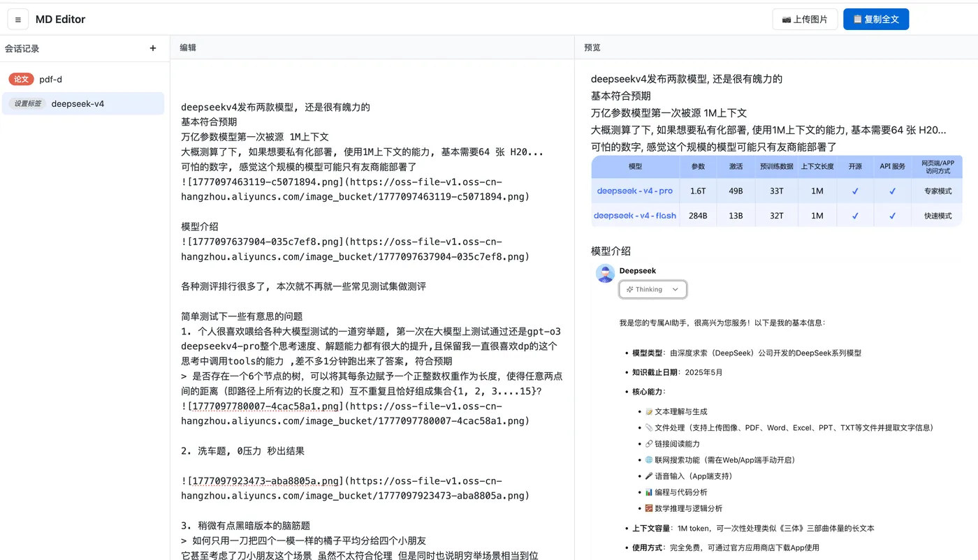This screenshot has width=978, height=560.
Task: Click the 预训练数据 table header
Action: coord(777,166)
